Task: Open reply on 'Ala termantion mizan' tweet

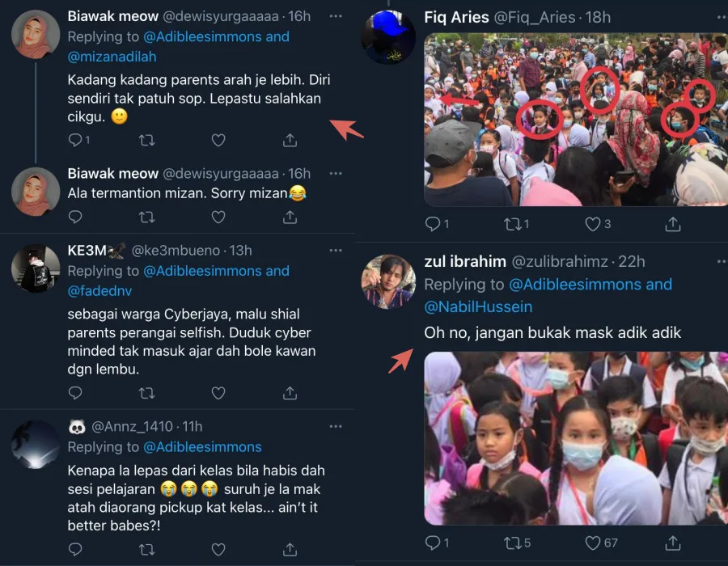Action: (75, 218)
